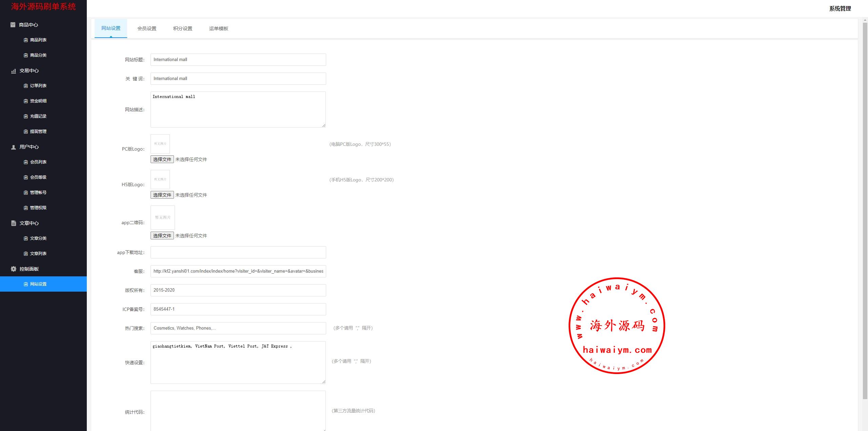Viewport: 868px width, 431px height.
Task: Click the user icon beside 用户中心
Action: (14, 147)
